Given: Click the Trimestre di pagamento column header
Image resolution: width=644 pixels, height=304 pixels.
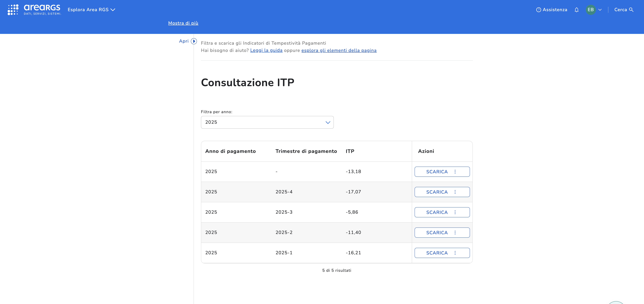Looking at the screenshot, I should 306,151.
